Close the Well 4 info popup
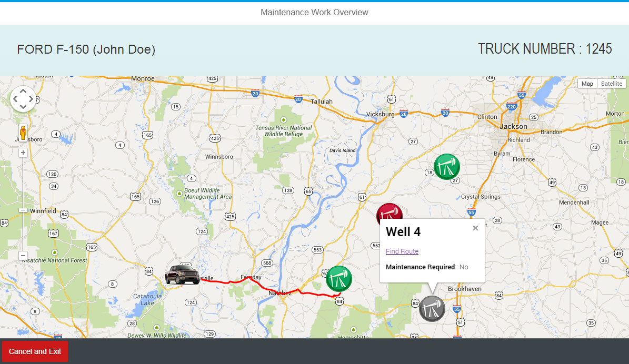 coord(475,228)
